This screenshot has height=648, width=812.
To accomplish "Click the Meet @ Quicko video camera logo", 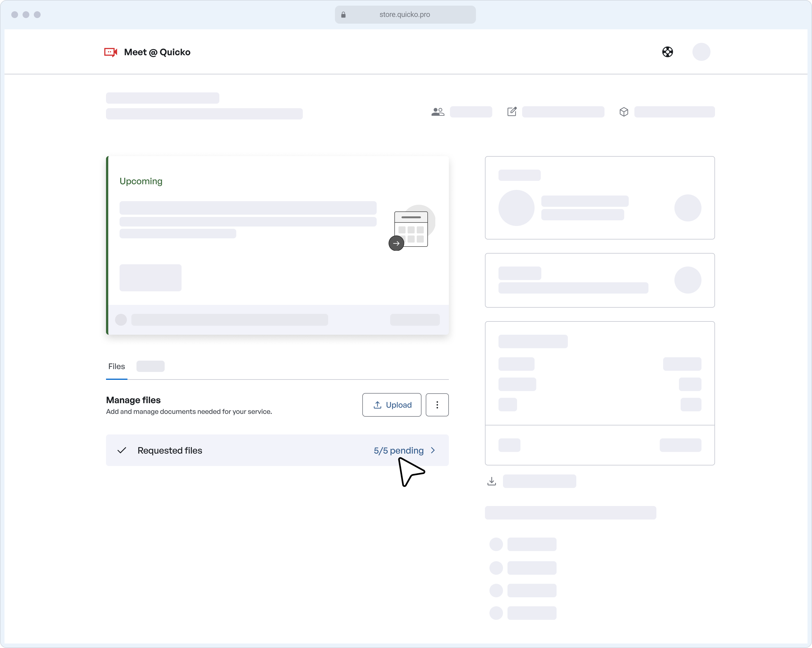I will click(x=111, y=52).
